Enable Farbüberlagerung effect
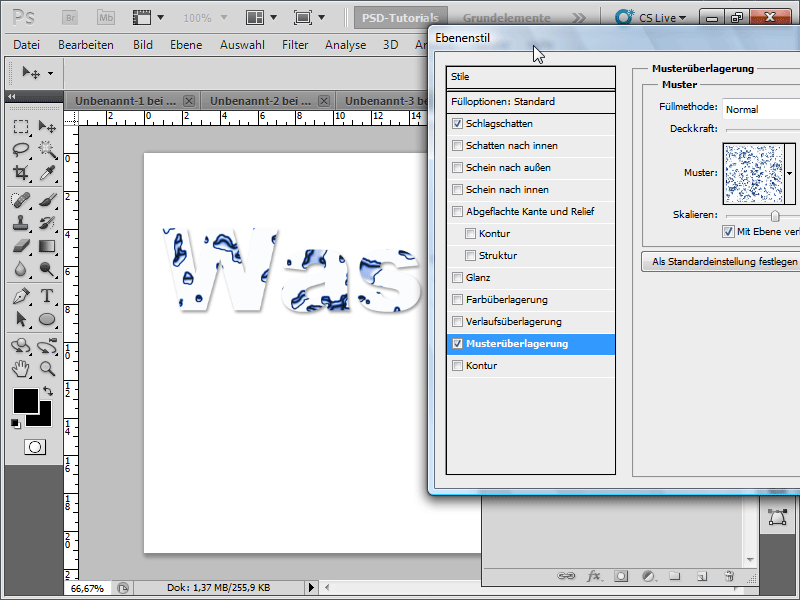The height and width of the screenshot is (600, 800). [457, 299]
